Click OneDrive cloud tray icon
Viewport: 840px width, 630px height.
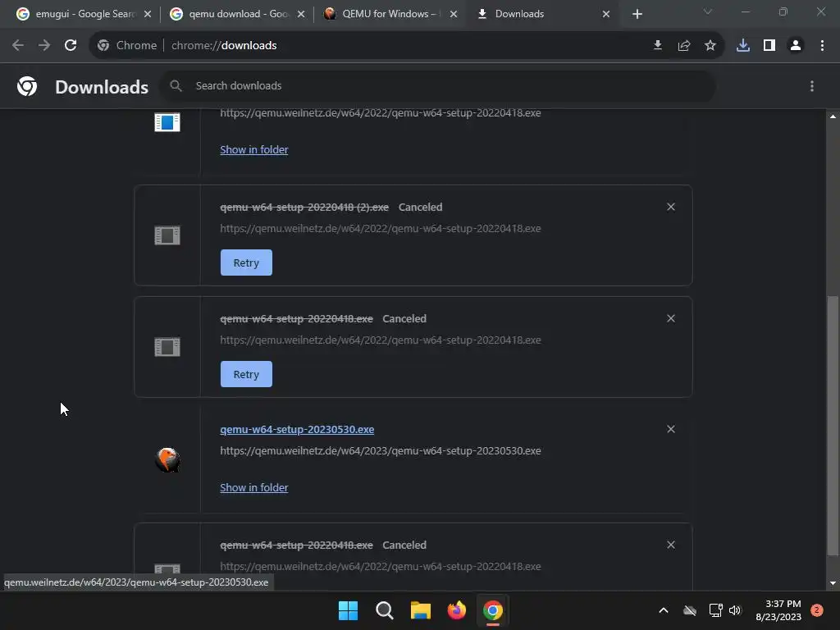(690, 610)
